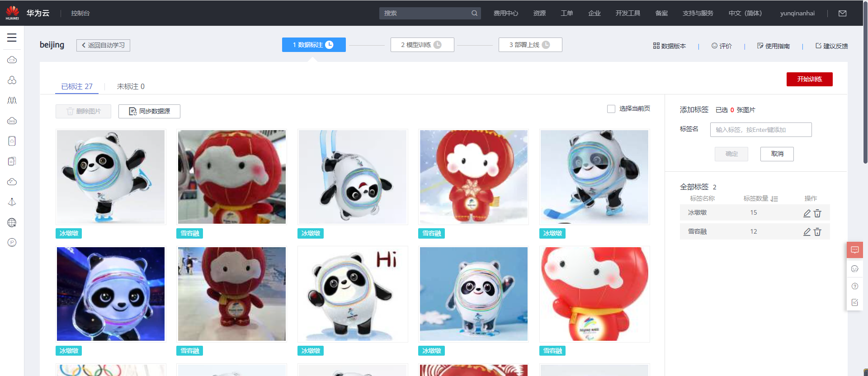
Task: Click the 雪容融 row count 12
Action: [x=754, y=232]
